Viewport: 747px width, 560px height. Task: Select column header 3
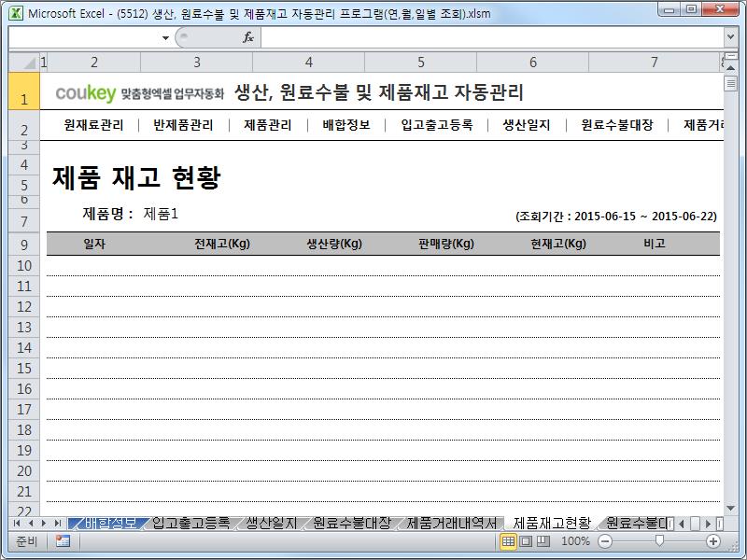point(197,63)
